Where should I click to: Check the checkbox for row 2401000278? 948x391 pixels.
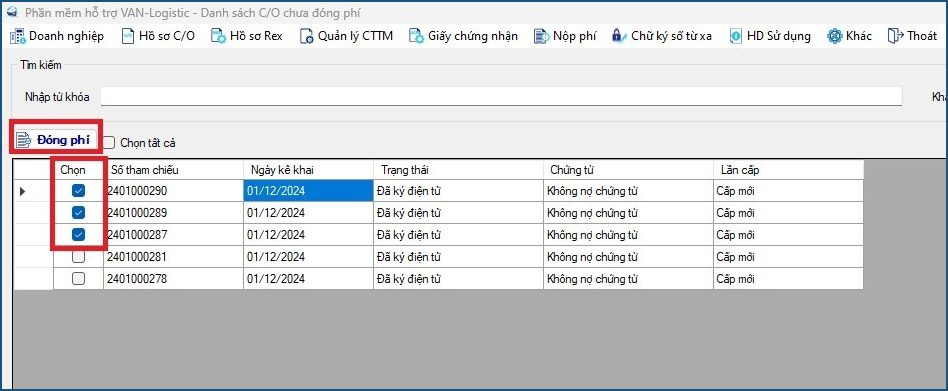79,279
